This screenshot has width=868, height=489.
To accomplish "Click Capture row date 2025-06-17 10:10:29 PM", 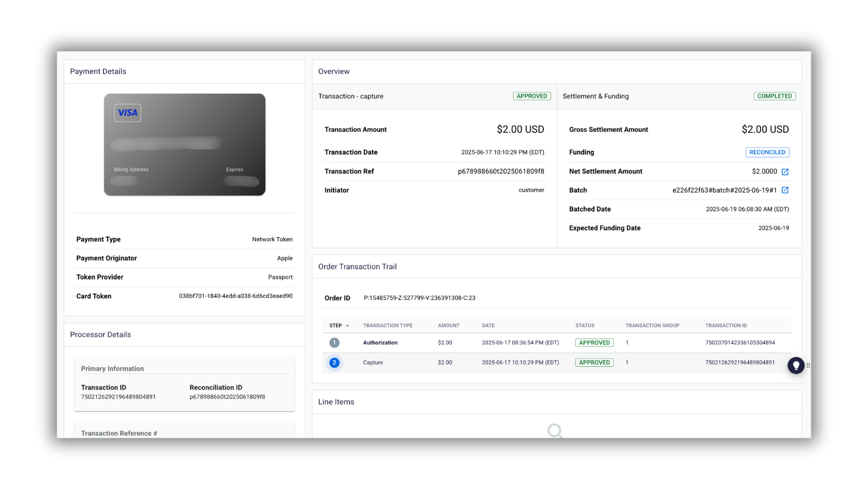I will (x=520, y=363).
